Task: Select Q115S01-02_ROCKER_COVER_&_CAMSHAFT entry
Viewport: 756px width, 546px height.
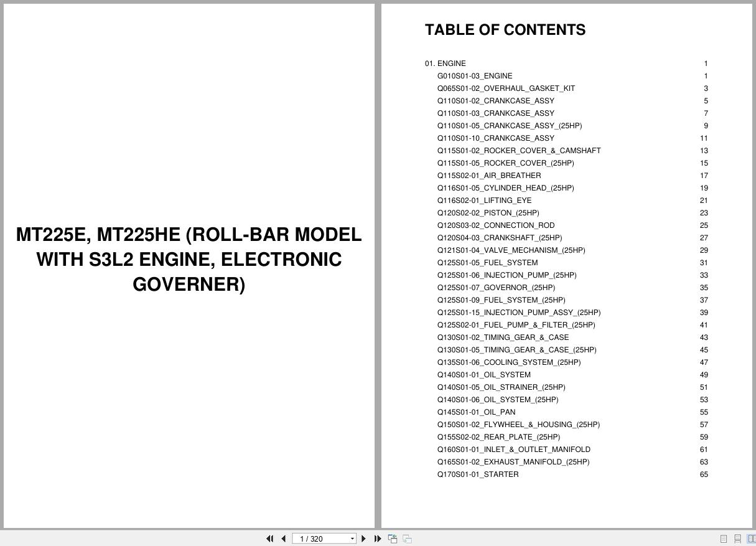Action: [x=519, y=151]
